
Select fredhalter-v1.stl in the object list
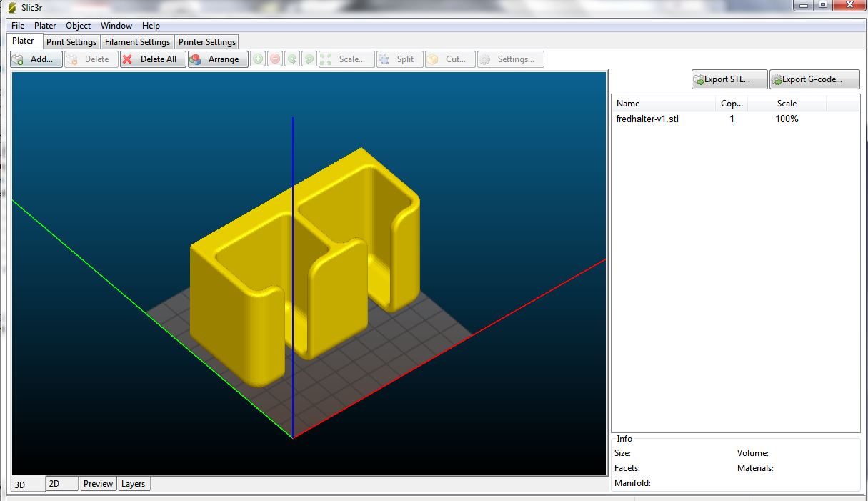[647, 119]
